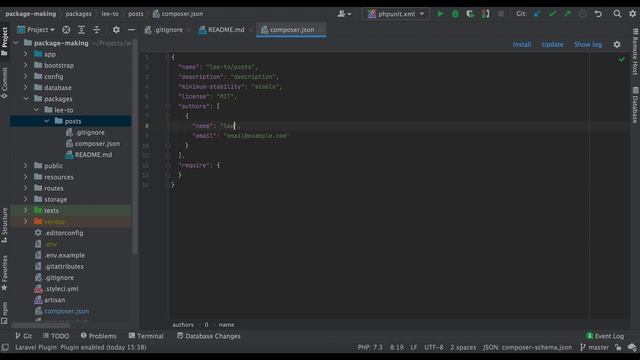Click the master git branch widget
Image resolution: width=640 pixels, height=360 pixels.
click(594, 347)
